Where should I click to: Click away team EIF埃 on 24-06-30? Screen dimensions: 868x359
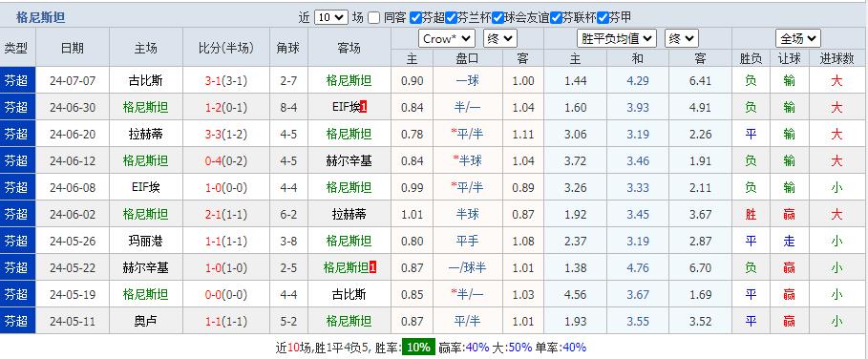click(346, 107)
